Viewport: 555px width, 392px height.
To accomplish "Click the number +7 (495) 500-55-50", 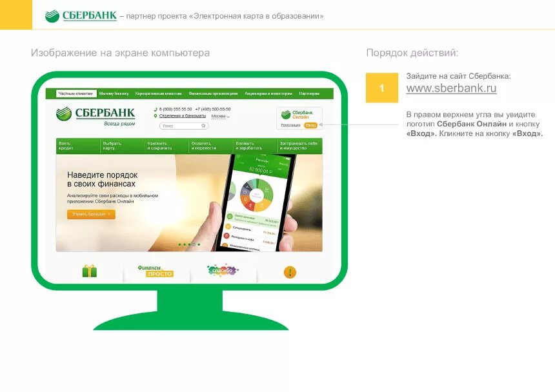I will click(213, 109).
